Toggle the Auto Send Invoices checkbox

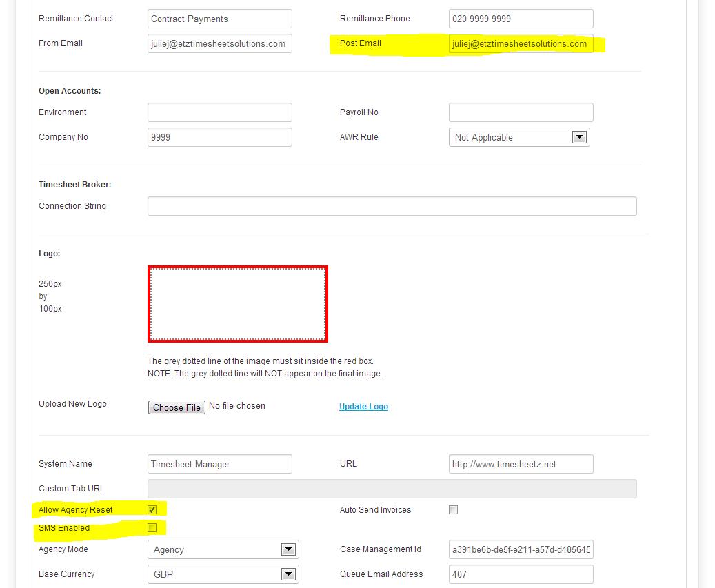point(453,509)
